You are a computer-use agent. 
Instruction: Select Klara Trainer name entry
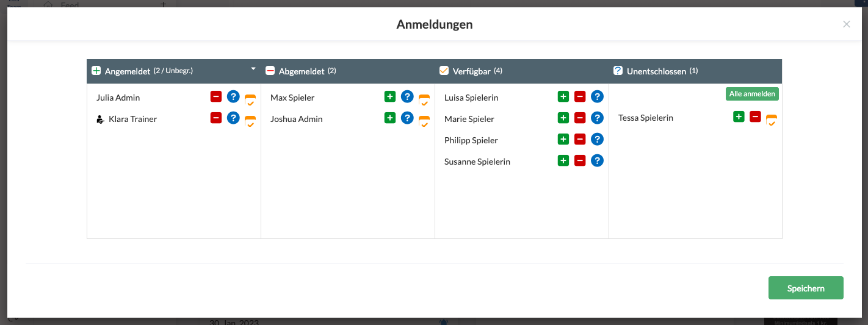pos(132,119)
